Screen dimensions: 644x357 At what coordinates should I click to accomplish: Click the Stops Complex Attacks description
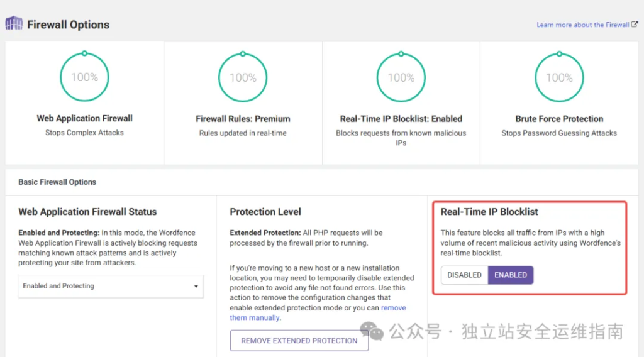pyautogui.click(x=85, y=133)
